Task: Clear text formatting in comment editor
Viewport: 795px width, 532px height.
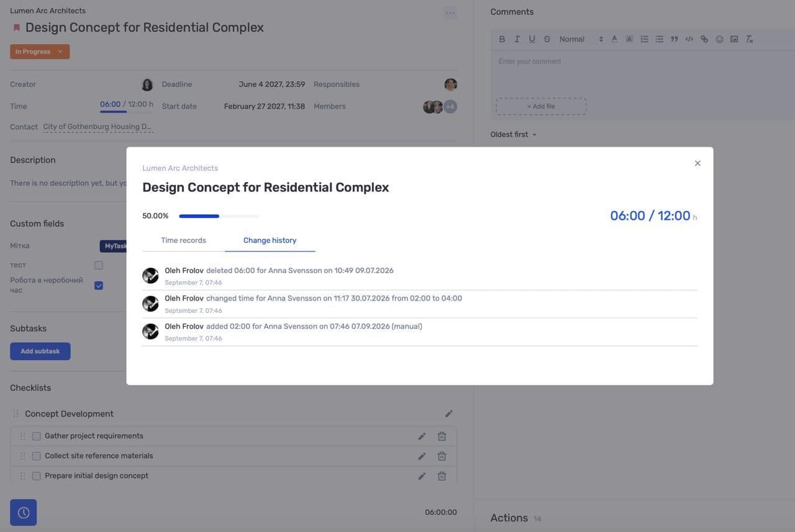Action: [x=749, y=39]
